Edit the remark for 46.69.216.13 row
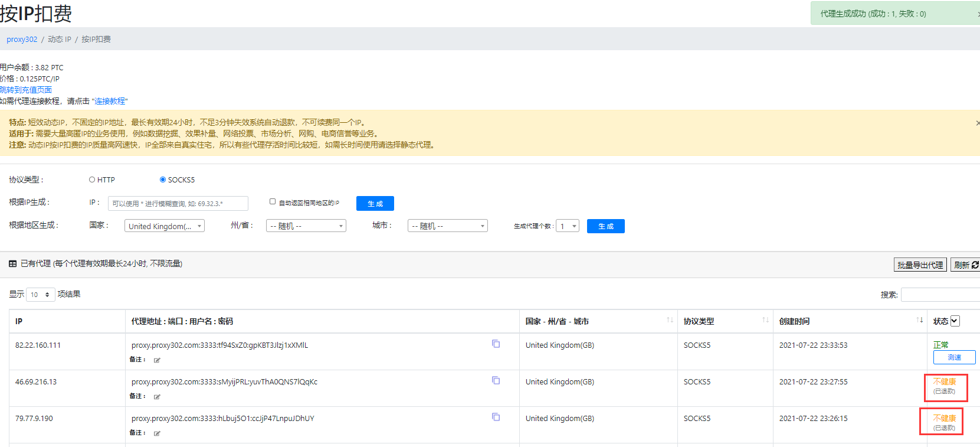 point(157,397)
